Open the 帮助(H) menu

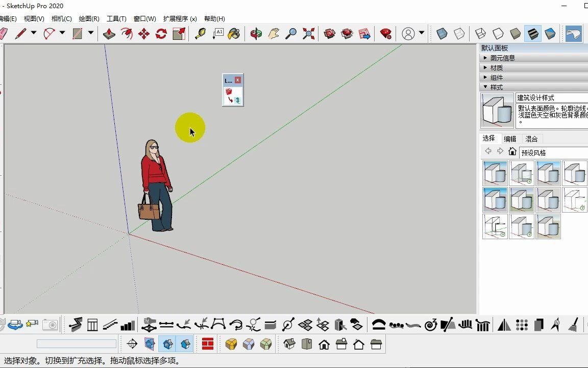point(214,19)
